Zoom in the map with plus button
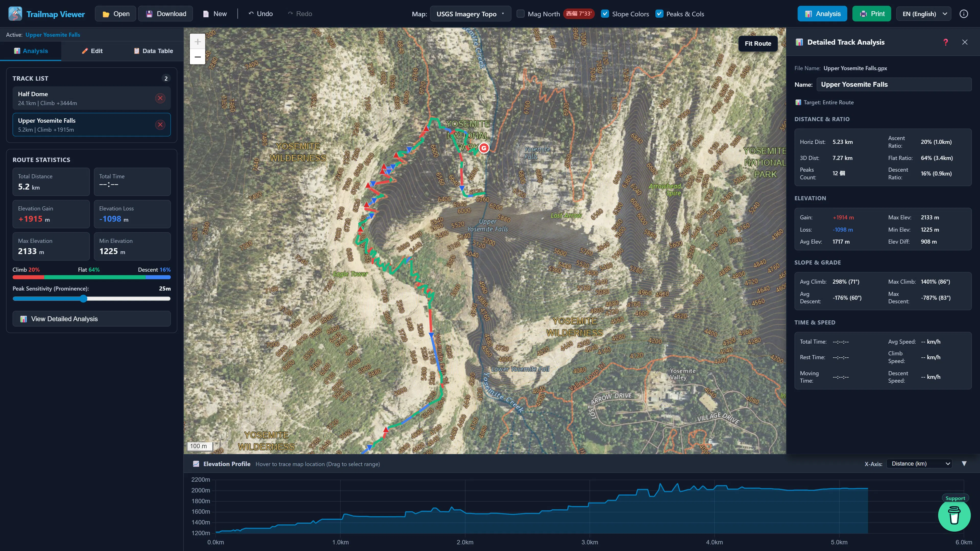Image resolution: width=980 pixels, height=551 pixels. (198, 41)
